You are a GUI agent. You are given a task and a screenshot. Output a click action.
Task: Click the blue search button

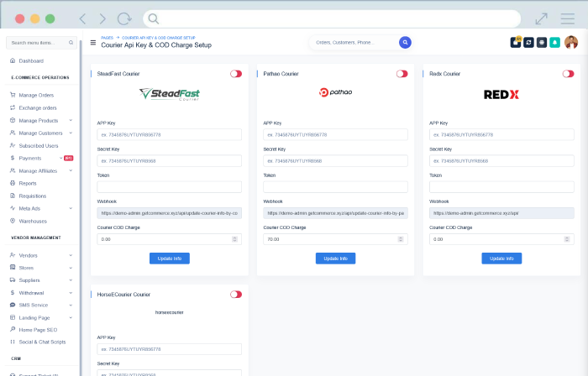point(405,42)
